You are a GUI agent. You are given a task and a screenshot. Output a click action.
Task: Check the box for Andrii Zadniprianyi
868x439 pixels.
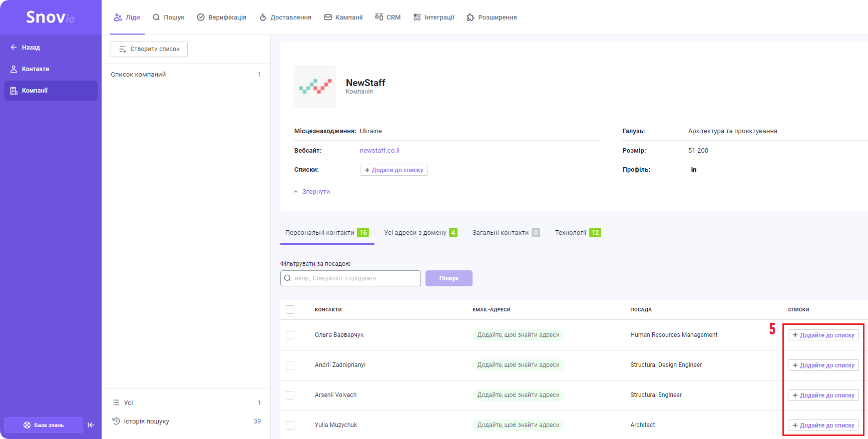290,365
